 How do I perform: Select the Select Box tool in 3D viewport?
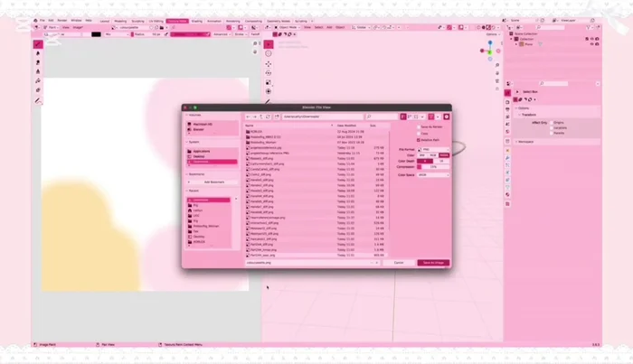[269, 44]
